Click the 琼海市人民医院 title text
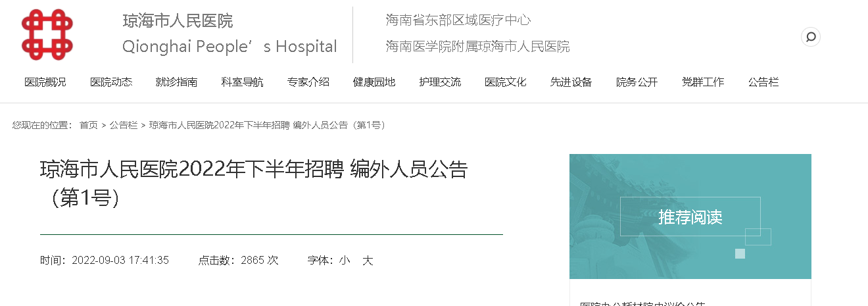 [x=178, y=21]
